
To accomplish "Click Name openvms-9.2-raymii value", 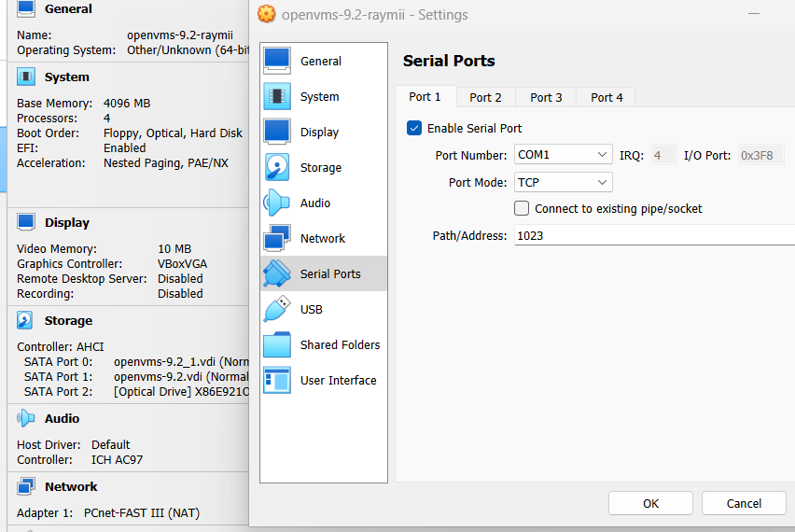I will 180,35.
